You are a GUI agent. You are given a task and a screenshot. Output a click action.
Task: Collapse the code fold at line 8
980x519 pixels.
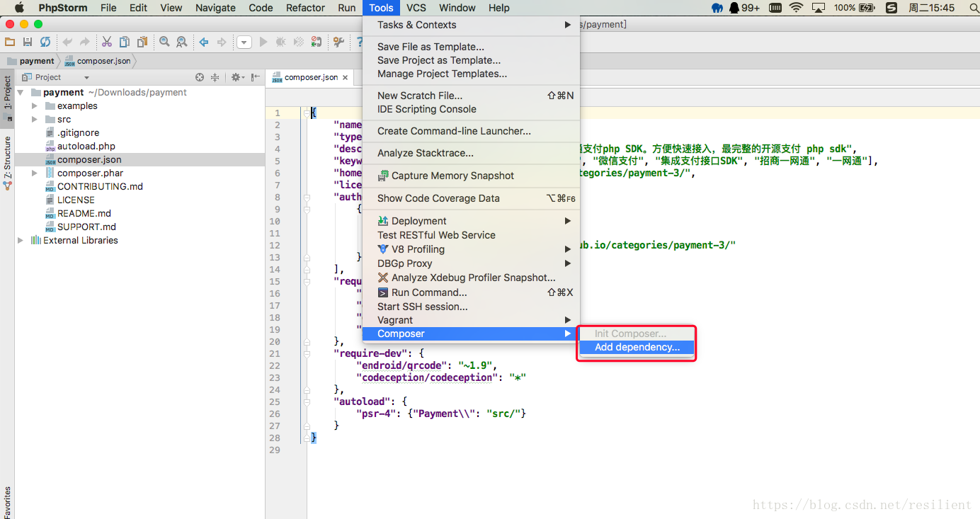coord(307,197)
